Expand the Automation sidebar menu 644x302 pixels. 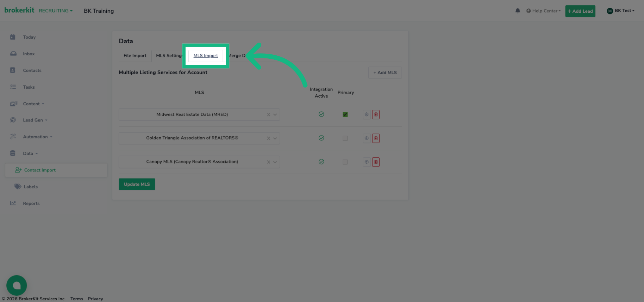pos(38,137)
